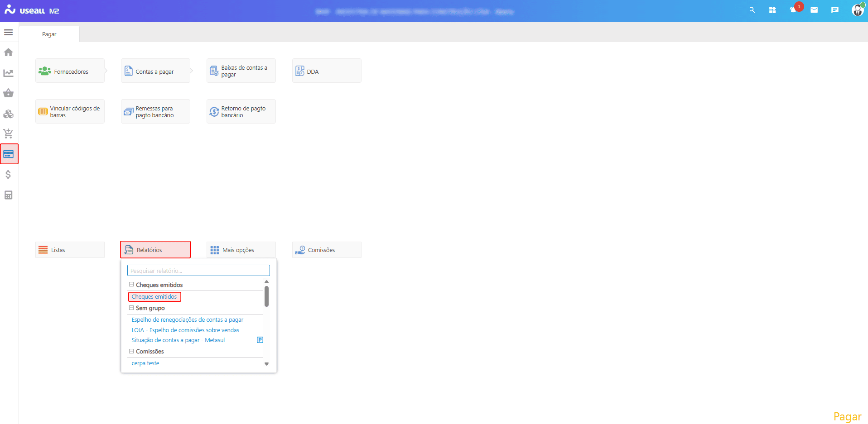
Task: Open the dollar sign finance icon
Action: [x=8, y=175]
